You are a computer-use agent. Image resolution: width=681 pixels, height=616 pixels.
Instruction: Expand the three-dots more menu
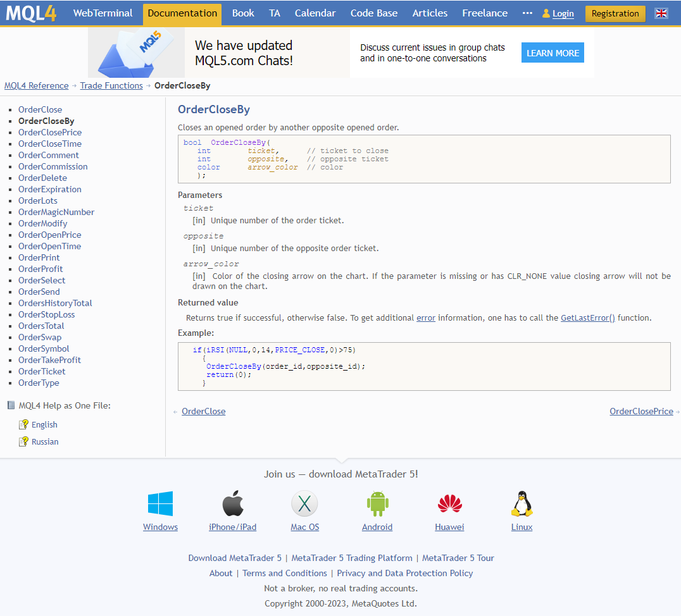(x=527, y=13)
